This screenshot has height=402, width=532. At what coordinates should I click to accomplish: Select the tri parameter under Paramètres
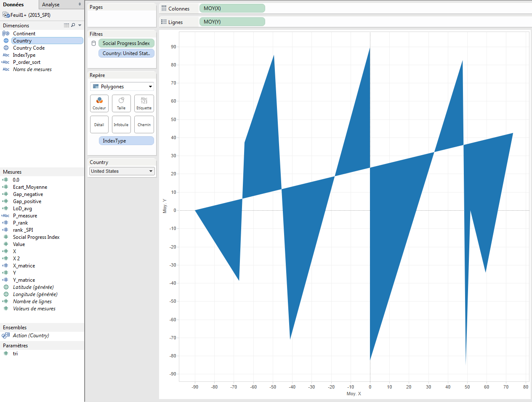16,353
